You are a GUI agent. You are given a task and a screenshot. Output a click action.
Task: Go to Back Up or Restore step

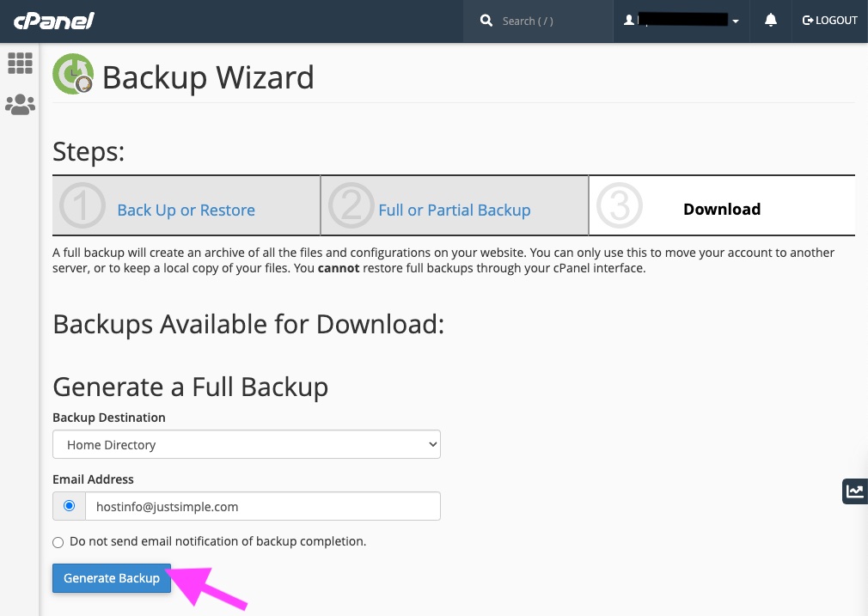186,210
